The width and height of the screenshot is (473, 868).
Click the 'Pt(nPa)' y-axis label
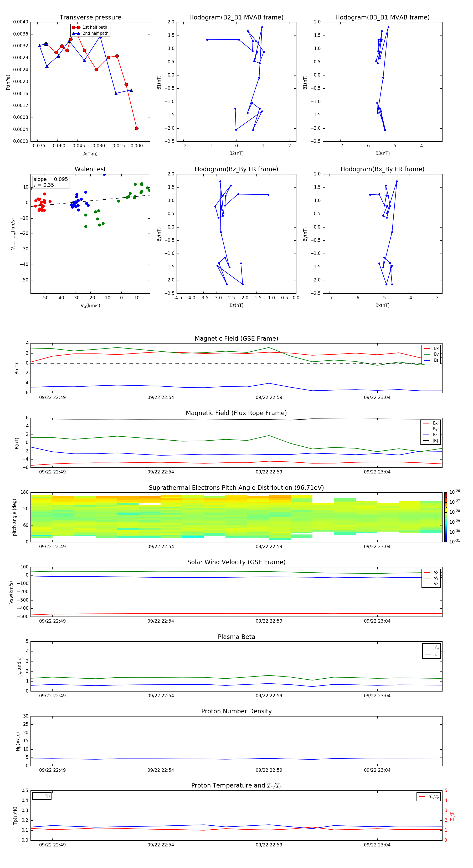tap(8, 82)
